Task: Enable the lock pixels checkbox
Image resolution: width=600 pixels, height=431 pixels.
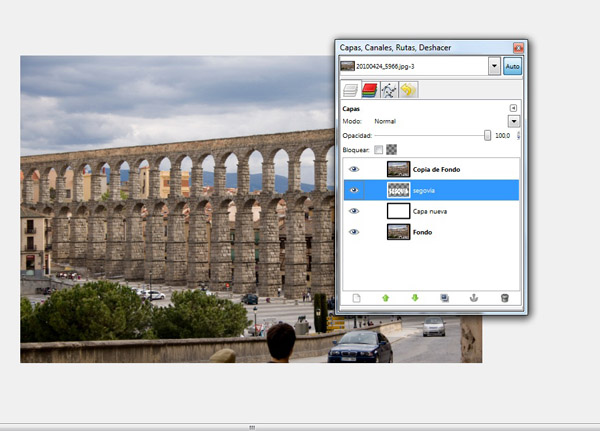Action: pyautogui.click(x=378, y=149)
